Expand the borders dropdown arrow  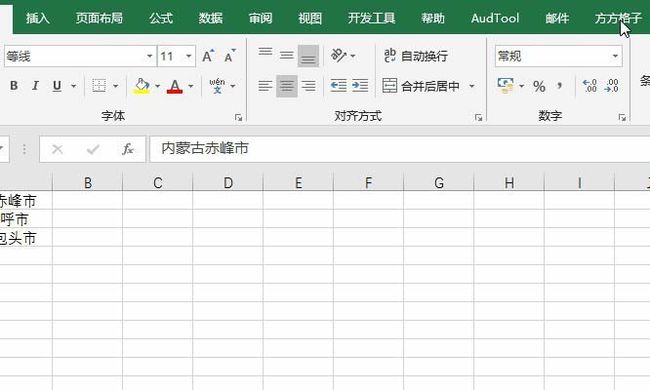pyautogui.click(x=116, y=86)
